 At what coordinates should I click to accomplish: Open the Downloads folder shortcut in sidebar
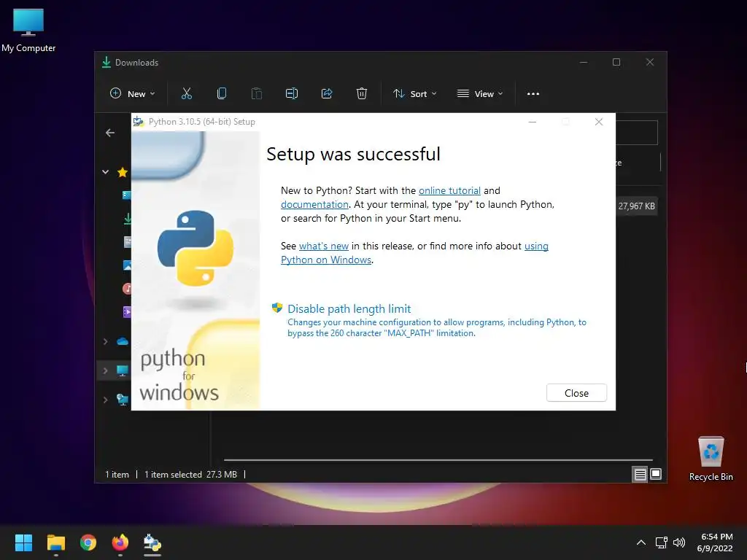[127, 219]
